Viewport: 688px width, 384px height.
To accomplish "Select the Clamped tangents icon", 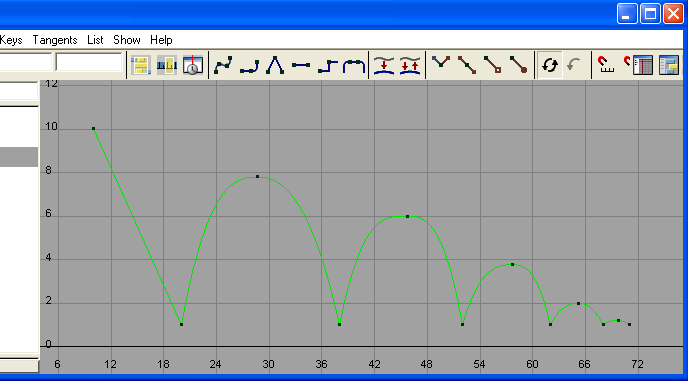I will pyautogui.click(x=249, y=65).
